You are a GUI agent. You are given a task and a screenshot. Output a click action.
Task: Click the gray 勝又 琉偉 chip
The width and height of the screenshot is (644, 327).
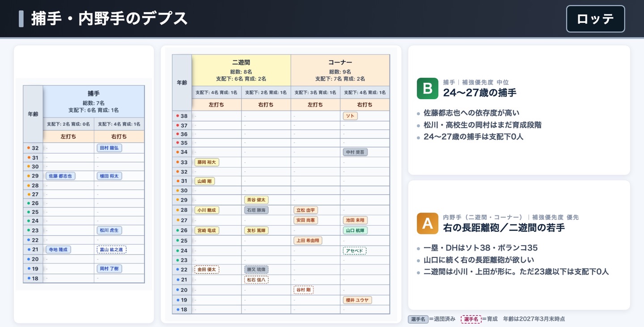point(256,269)
